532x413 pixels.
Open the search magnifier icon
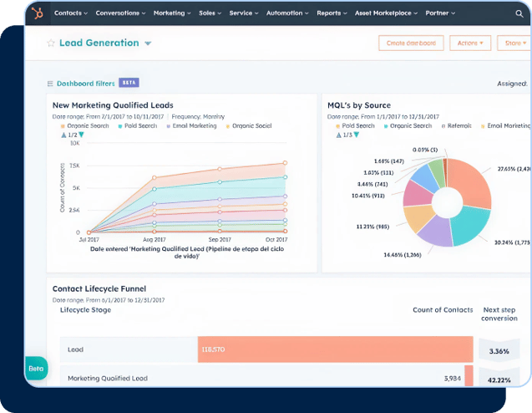tap(519, 13)
